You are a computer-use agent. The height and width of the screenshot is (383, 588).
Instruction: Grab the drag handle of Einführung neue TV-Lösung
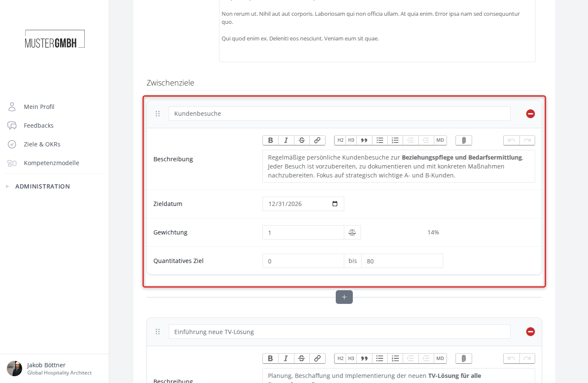[158, 332]
